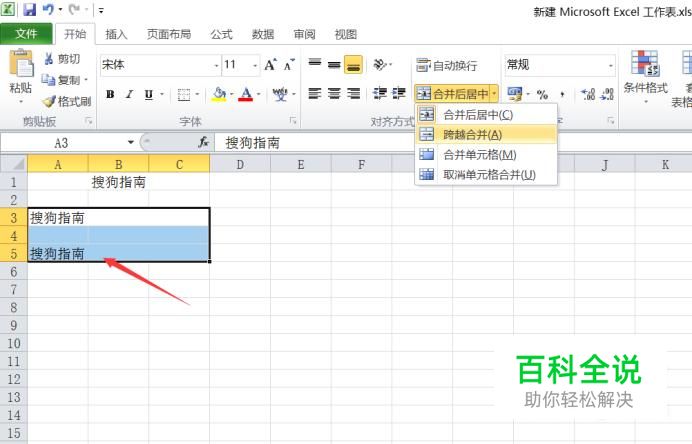Toggle middle vertical alignment
Image resolution: width=692 pixels, height=444 pixels.
[334, 64]
